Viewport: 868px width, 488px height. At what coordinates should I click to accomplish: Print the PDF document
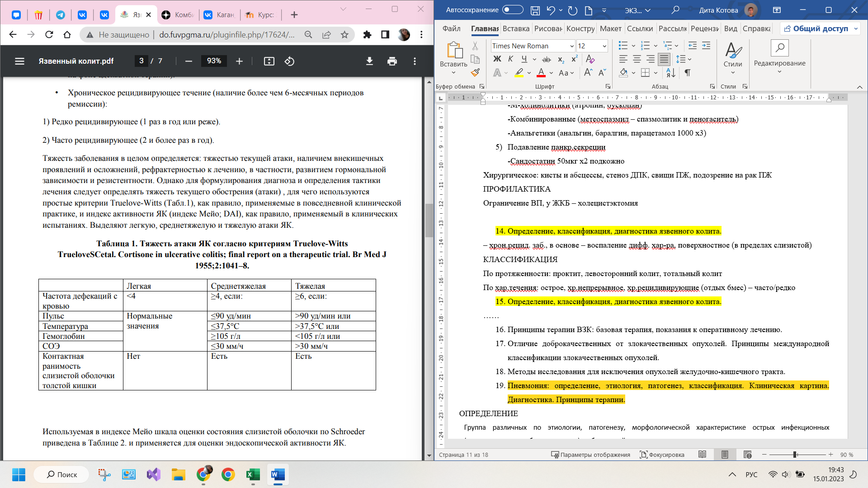[392, 61]
